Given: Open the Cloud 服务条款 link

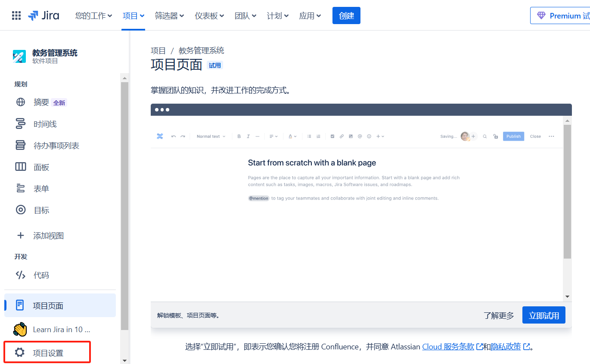Looking at the screenshot, I should (x=452, y=346).
